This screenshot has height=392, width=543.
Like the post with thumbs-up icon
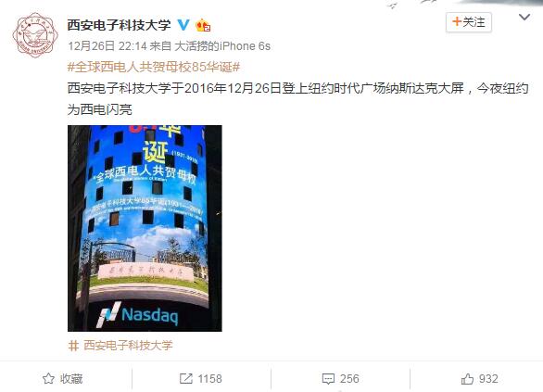click(x=467, y=379)
